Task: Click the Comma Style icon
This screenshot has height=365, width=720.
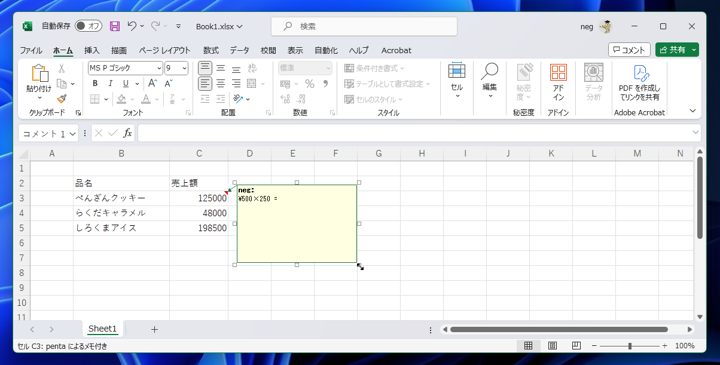Action: tap(325, 84)
